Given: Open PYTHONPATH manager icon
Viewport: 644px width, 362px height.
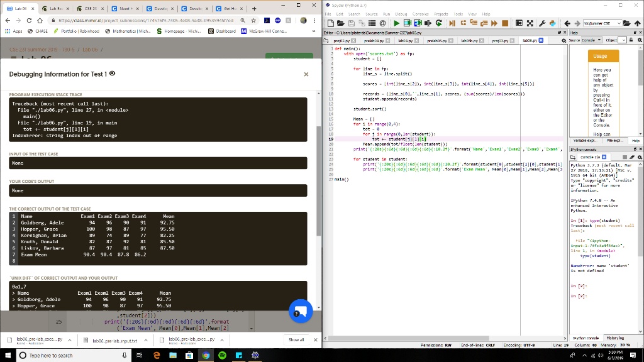Looking at the screenshot, I should (552, 23).
